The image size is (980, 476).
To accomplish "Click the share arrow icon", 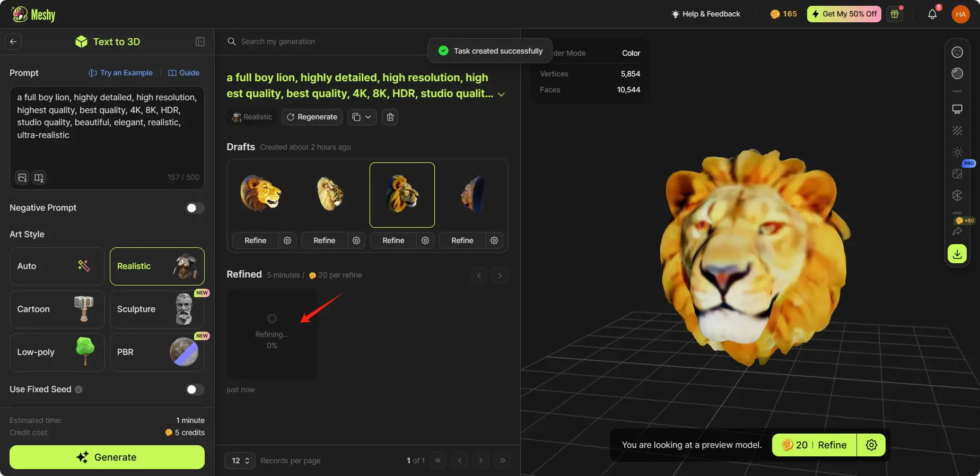I will point(957,231).
